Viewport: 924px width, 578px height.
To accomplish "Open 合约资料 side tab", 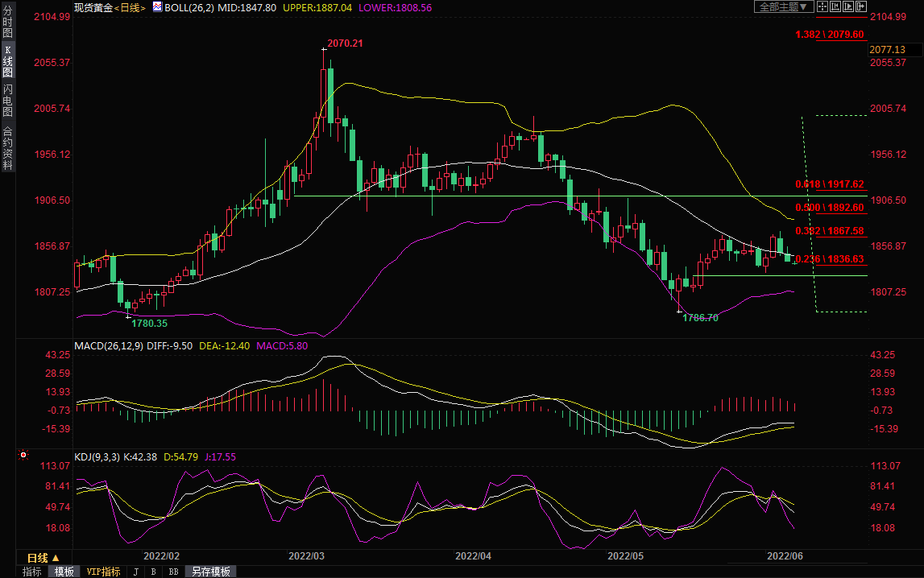I will [7, 147].
